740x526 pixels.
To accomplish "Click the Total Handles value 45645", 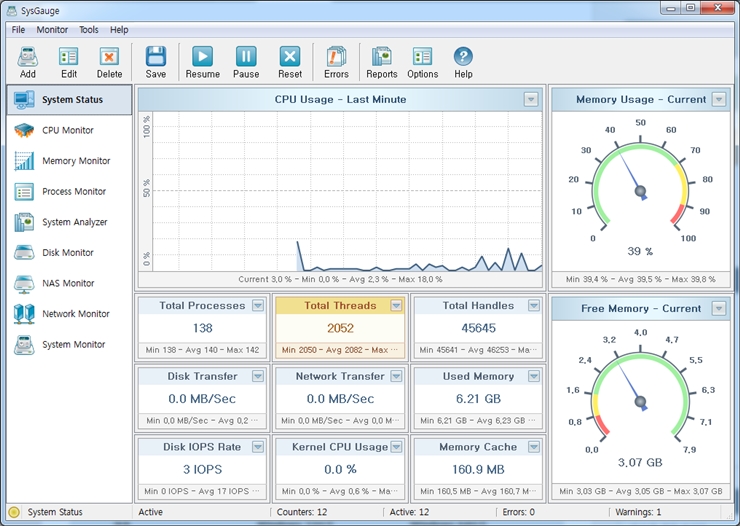I will (478, 328).
